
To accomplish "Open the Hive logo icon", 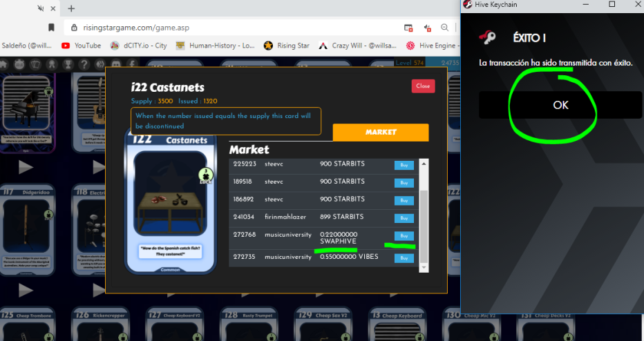I will click(100, 64).
